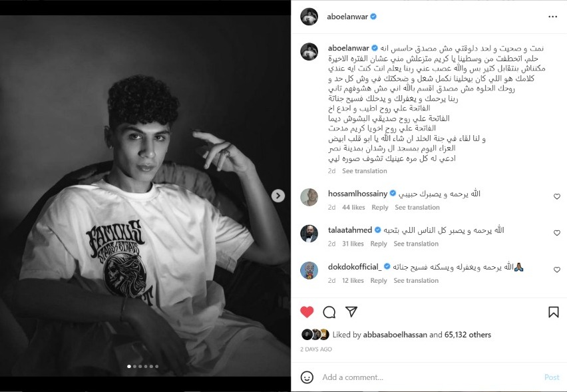View the 65,132 others who liked
Viewport: 567px width, 392px height.
tap(468, 335)
